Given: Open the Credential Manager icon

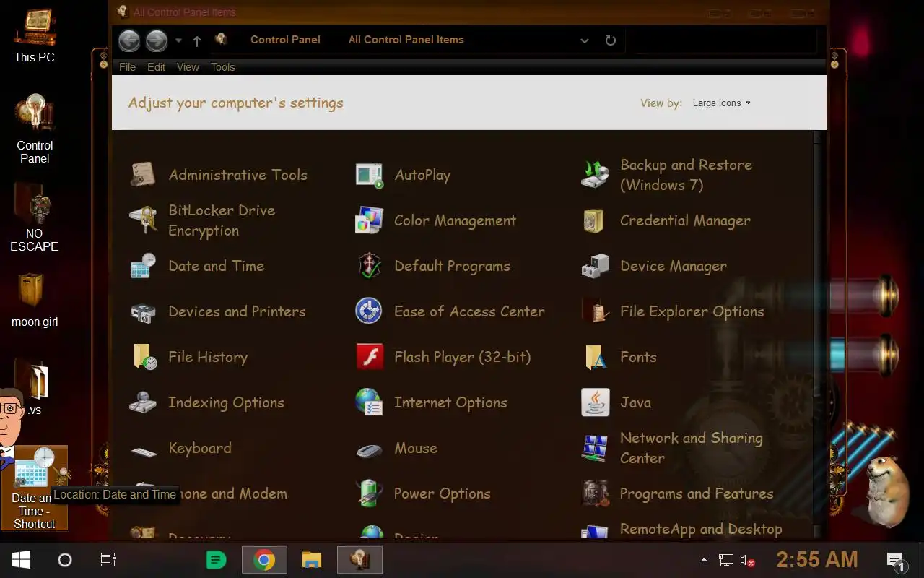Looking at the screenshot, I should [x=595, y=220].
